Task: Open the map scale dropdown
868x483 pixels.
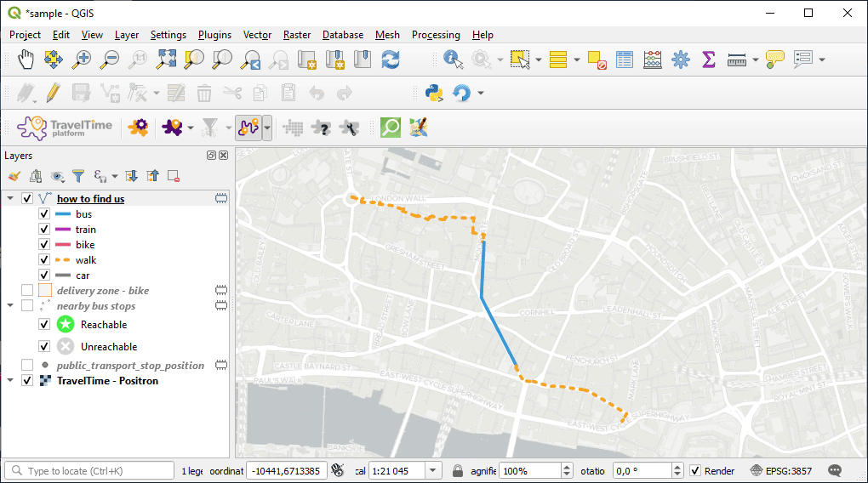Action: tap(433, 471)
